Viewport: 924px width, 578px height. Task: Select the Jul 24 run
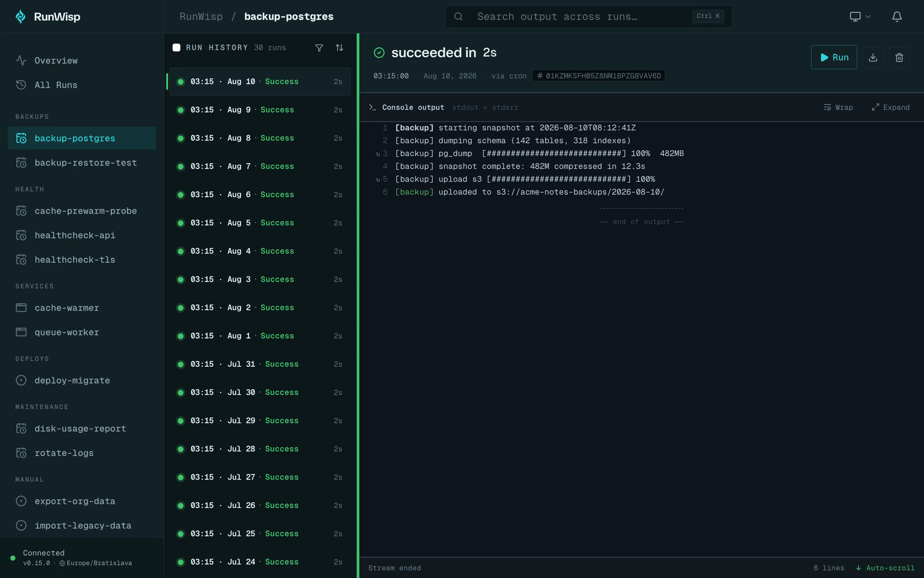click(260, 562)
